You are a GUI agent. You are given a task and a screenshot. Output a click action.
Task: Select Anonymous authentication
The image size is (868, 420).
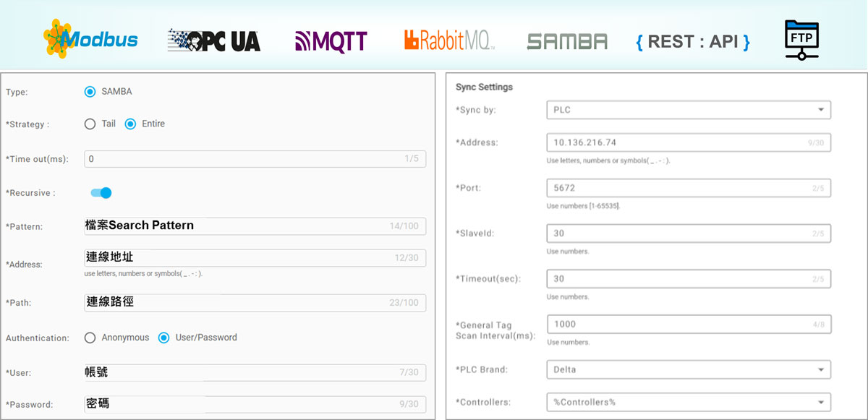[x=90, y=338]
